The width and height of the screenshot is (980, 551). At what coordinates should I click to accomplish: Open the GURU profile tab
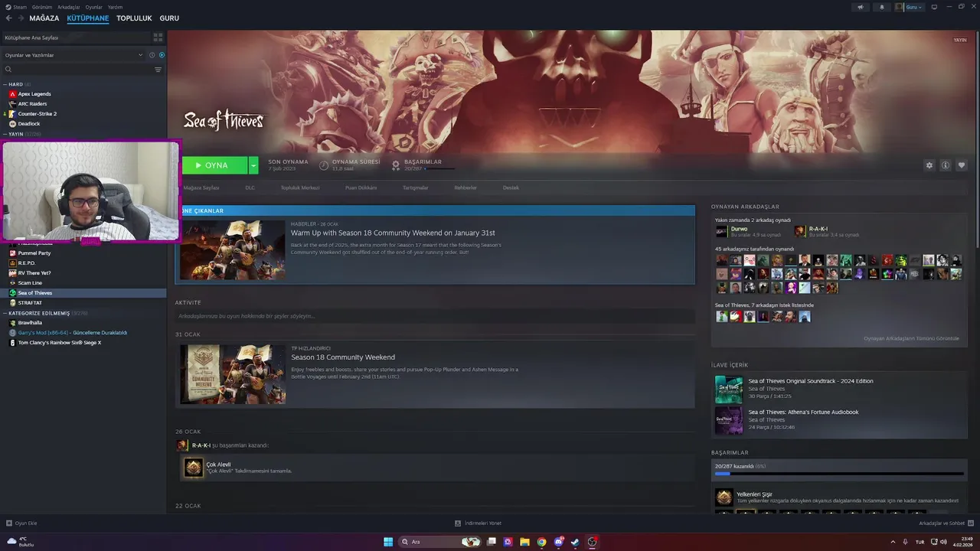coord(169,18)
